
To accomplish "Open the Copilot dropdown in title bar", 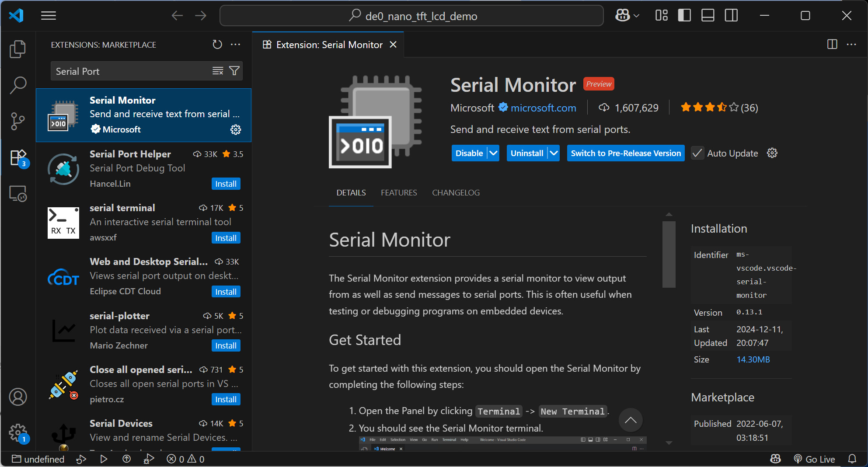I will click(x=627, y=16).
